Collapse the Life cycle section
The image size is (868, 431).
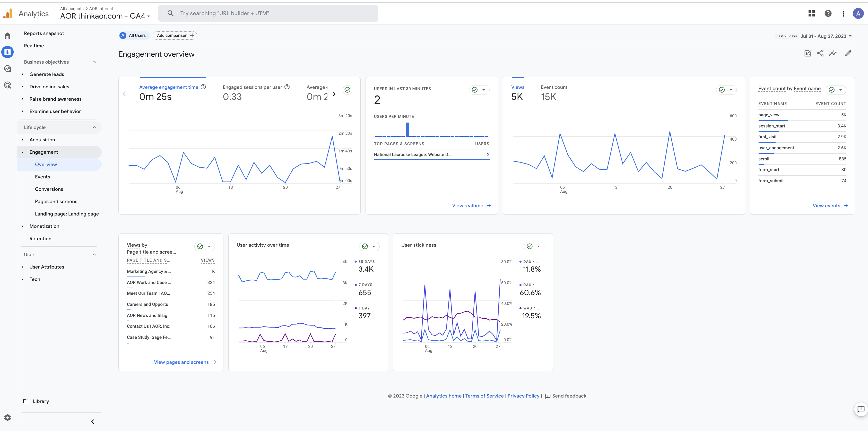pos(94,127)
